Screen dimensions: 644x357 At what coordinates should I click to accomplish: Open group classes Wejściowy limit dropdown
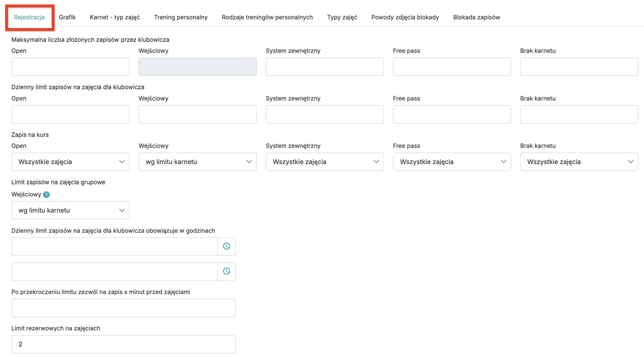tap(70, 210)
